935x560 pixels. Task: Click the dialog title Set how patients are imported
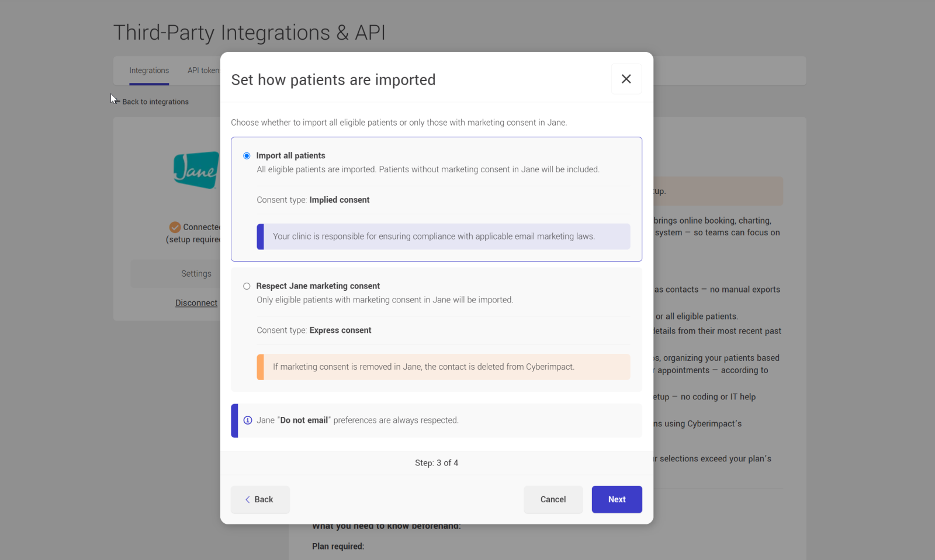click(333, 80)
